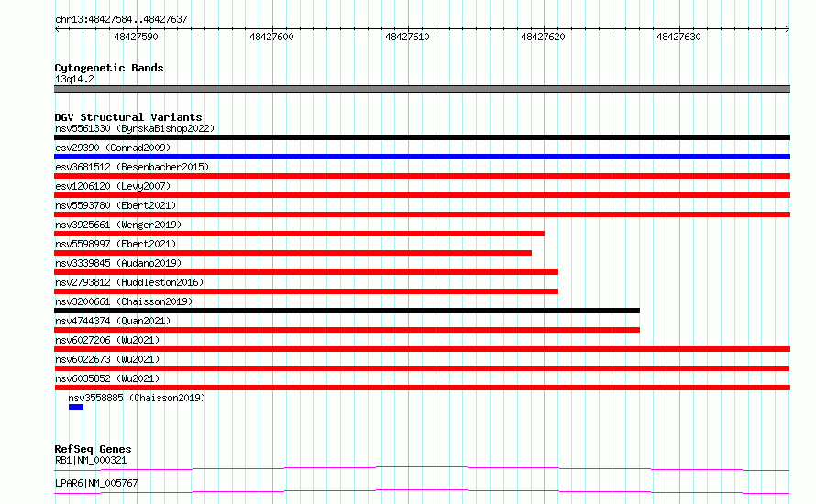Image resolution: width=816 pixels, height=504 pixels.
Task: Click the nsv3925661 (Wenger2019) red bar
Action: pos(299,234)
